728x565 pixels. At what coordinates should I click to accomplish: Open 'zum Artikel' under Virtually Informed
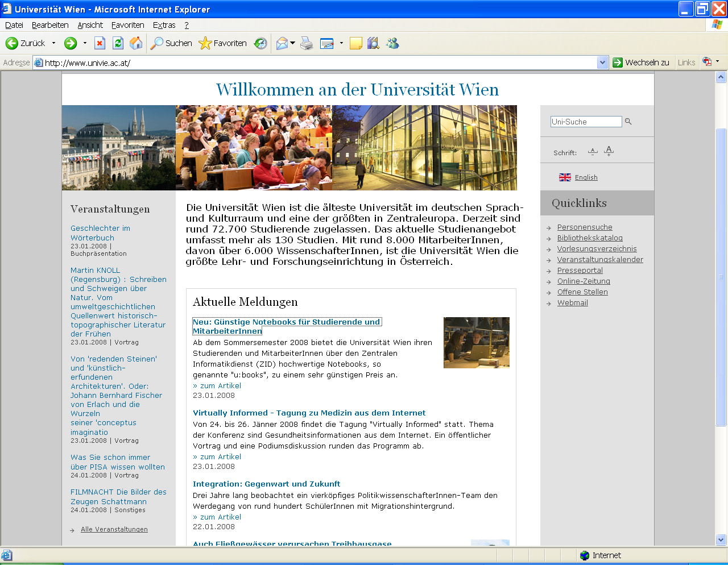(x=217, y=457)
